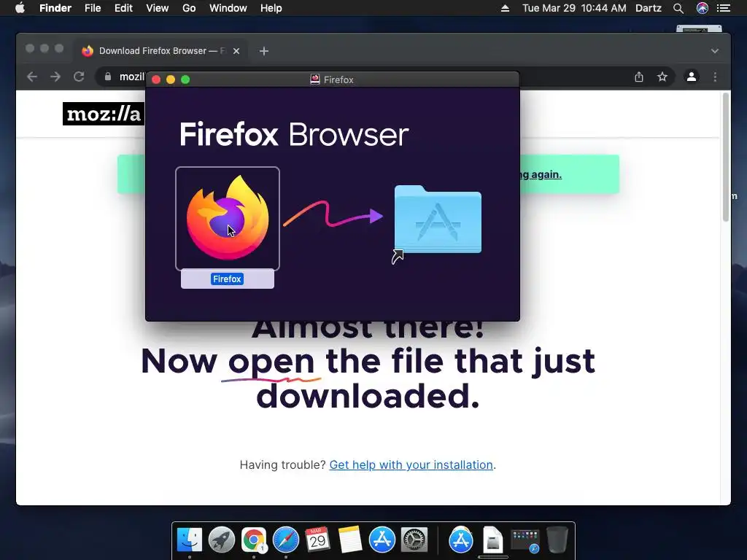This screenshot has width=747, height=560.
Task: Open a new tab in Chrome
Action: pyautogui.click(x=264, y=51)
